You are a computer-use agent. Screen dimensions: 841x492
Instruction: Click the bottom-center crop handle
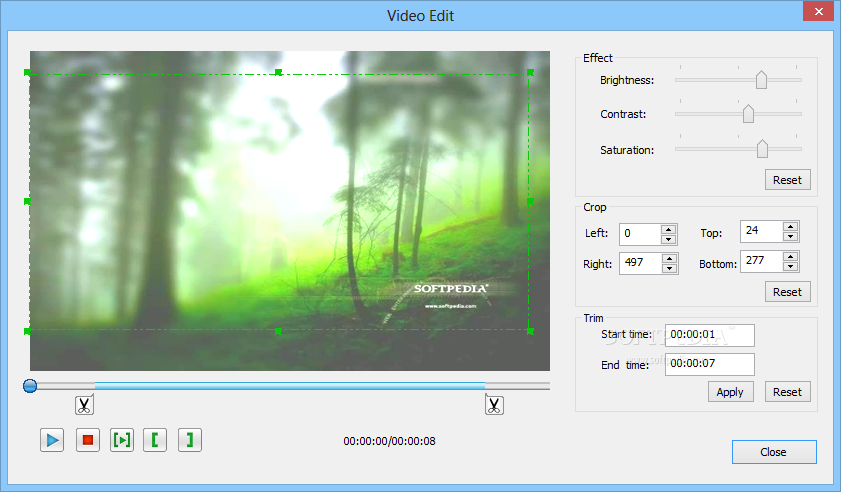(x=278, y=332)
